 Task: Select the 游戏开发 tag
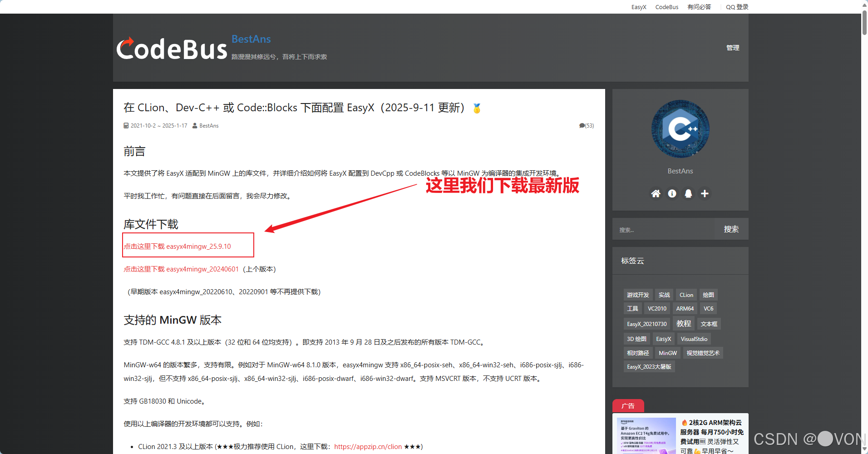click(x=638, y=295)
